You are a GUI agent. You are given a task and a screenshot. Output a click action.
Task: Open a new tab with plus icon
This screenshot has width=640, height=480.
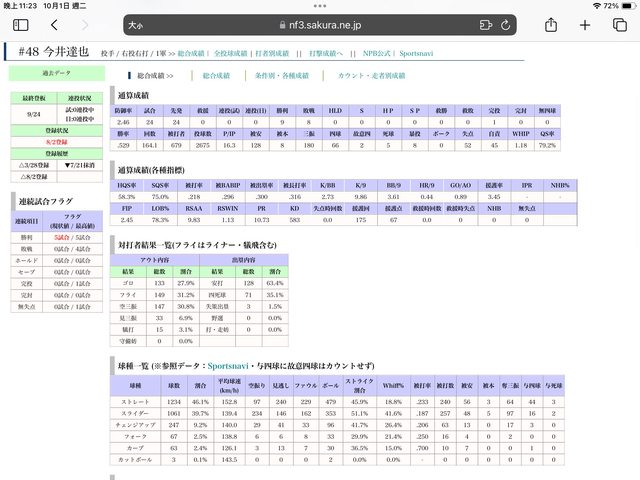(583, 24)
